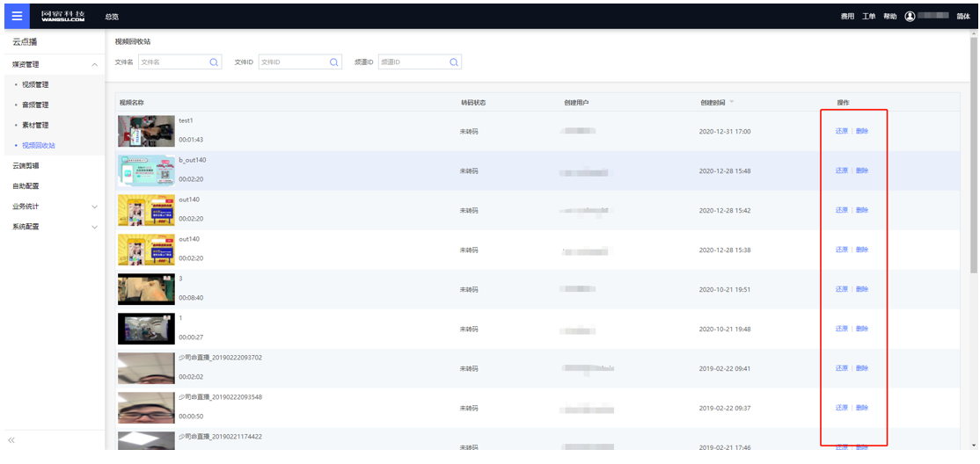Click the Wangsu logo in the header
Screen dimensions: 980x464
tap(62, 16)
